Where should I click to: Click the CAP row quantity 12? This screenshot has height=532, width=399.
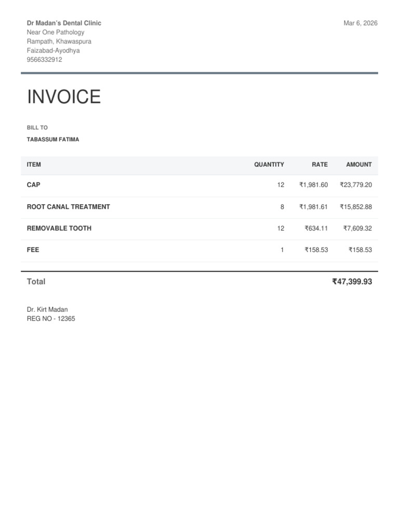281,185
